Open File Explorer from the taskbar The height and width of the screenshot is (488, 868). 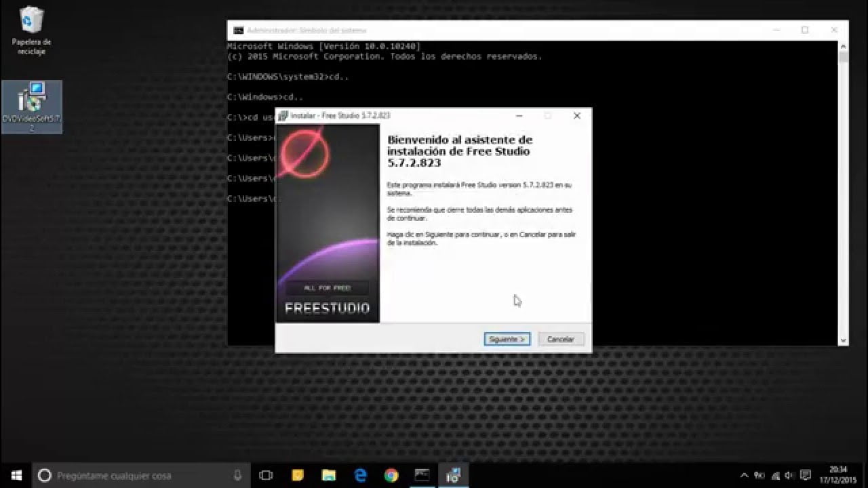[329, 475]
